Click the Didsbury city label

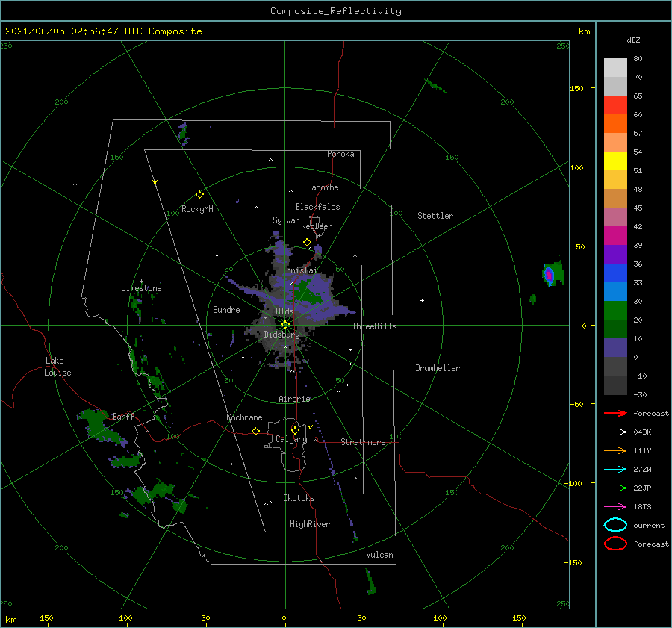[x=281, y=335]
